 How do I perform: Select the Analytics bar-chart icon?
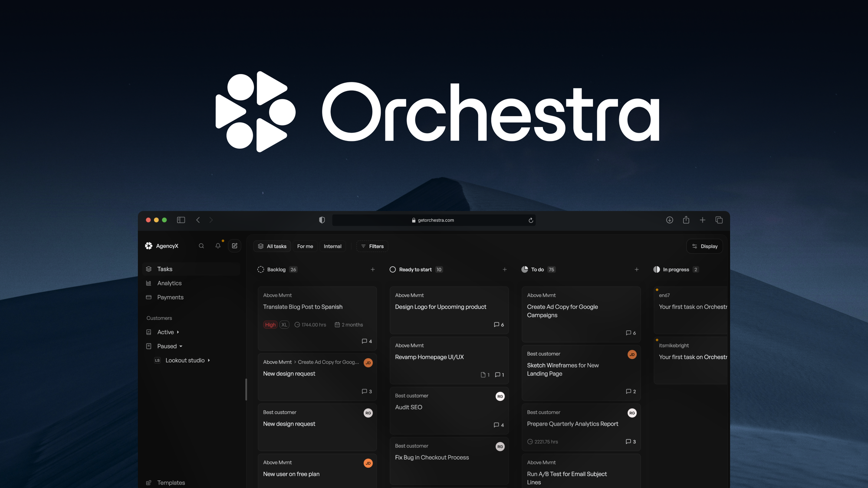point(149,283)
